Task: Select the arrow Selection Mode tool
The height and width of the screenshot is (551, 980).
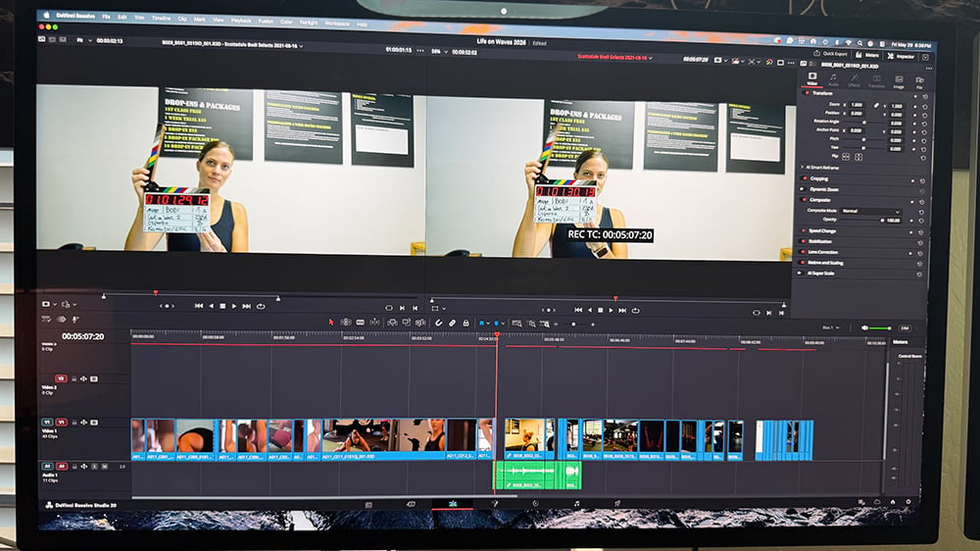Action: click(331, 323)
